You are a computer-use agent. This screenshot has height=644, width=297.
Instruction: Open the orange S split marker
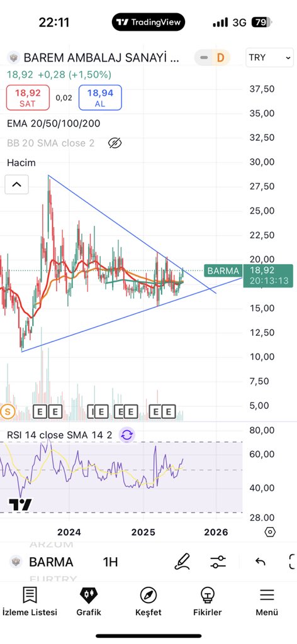pyautogui.click(x=8, y=411)
